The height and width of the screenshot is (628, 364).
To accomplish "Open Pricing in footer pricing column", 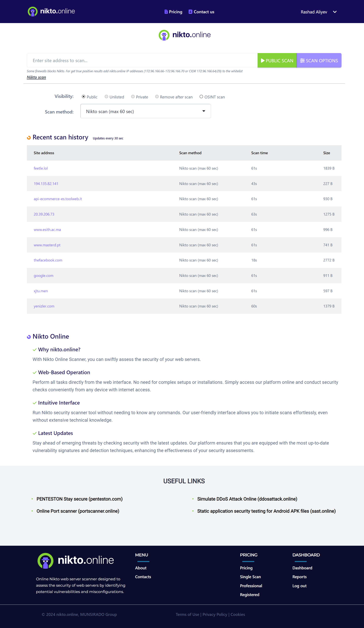I will coord(246,568).
